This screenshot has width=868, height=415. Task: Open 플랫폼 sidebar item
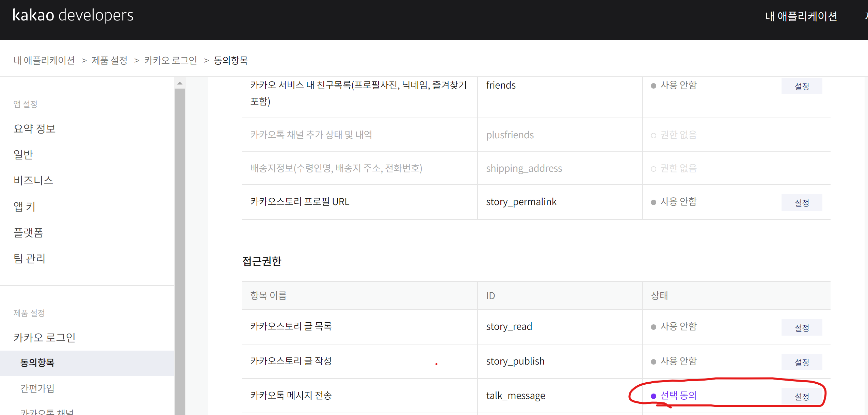coord(28,232)
